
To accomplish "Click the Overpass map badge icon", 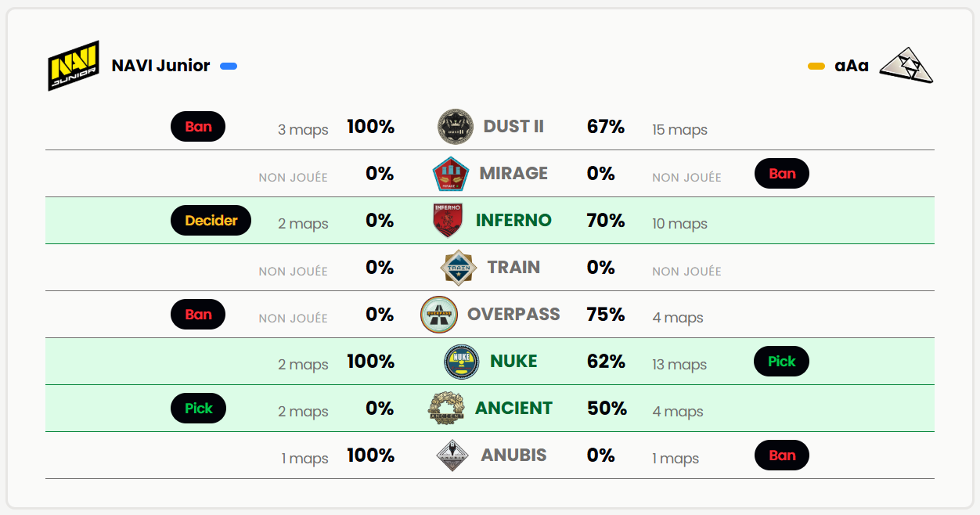I will pos(439,315).
